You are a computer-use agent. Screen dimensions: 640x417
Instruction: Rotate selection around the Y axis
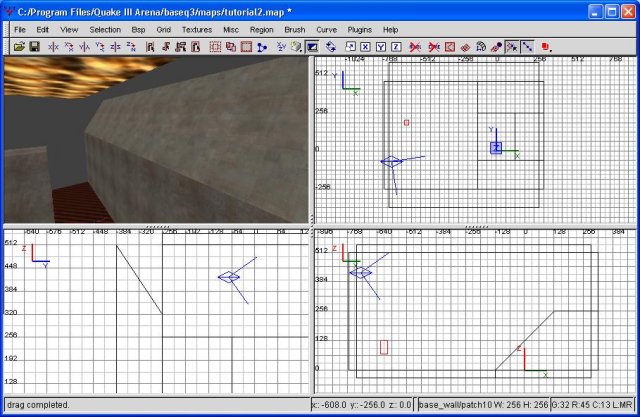point(100,47)
